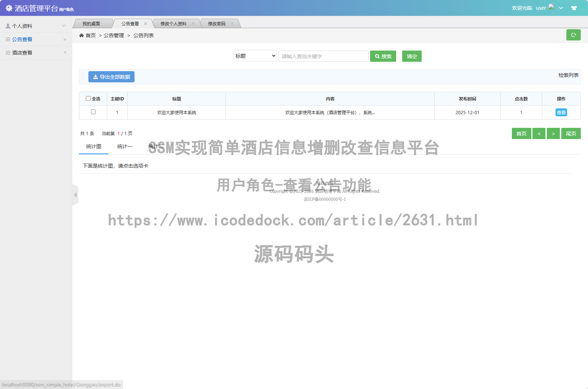Image resolution: width=588 pixels, height=389 pixels.
Task: Tick the checkbox for announcement row ID 1
Action: pyautogui.click(x=93, y=112)
